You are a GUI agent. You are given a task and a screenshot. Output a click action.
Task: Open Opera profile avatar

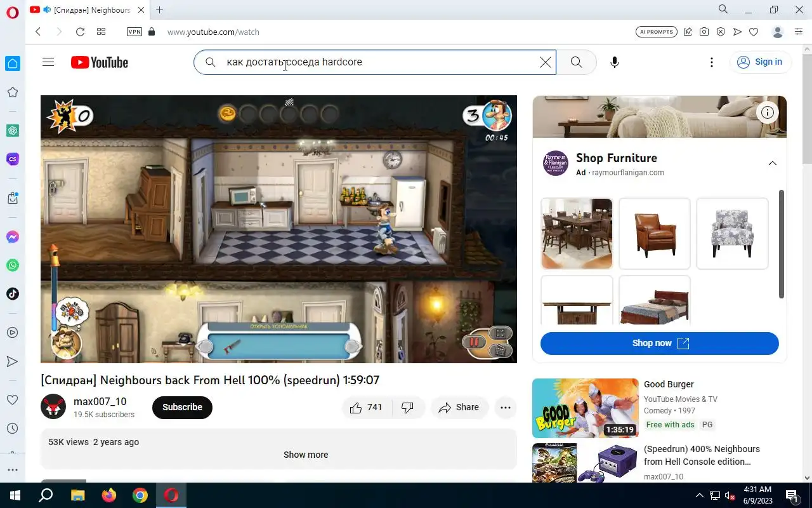point(778,32)
